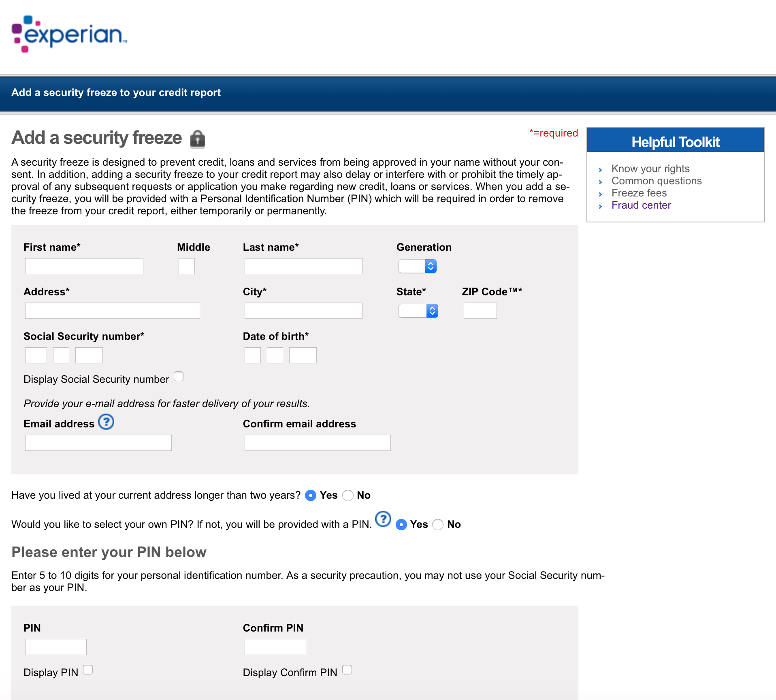Choose No for selecting your own PIN

click(438, 525)
